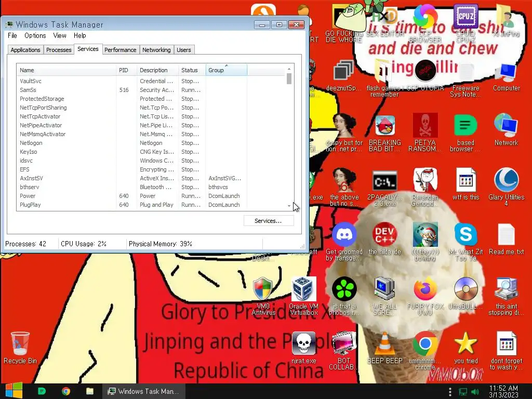Open the Options menu
The image size is (532, 399).
tap(35, 35)
